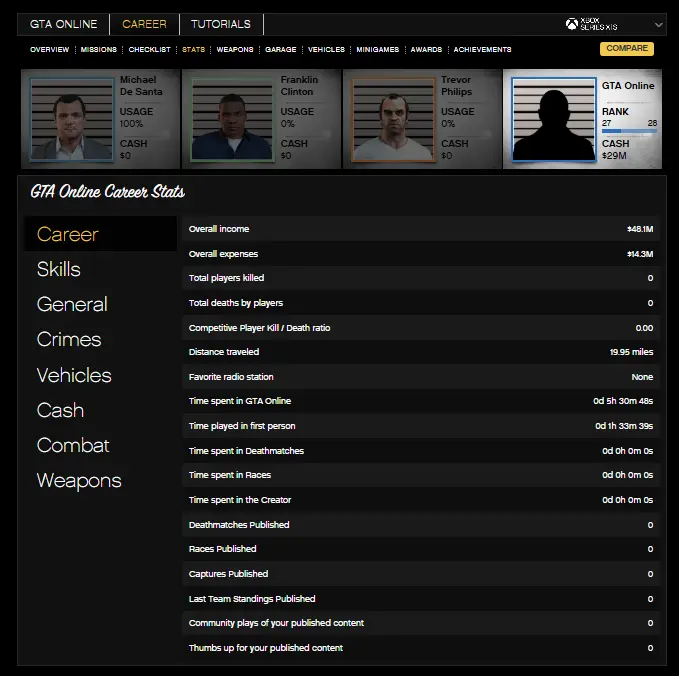Screen dimensions: 679x676
Task: Select Trevor Philips' mugshot
Action: (394, 119)
